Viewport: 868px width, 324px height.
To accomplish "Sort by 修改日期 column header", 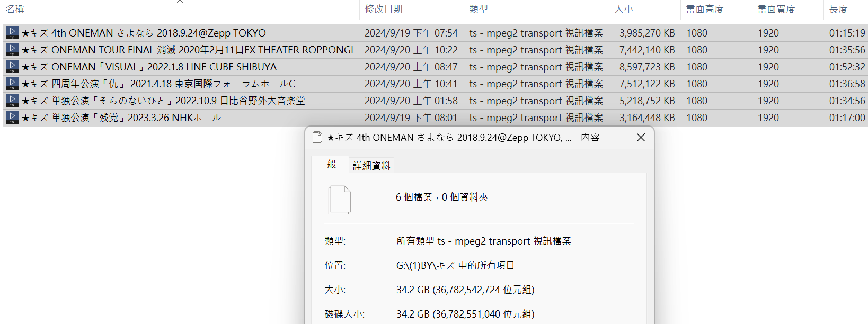I will (x=384, y=9).
